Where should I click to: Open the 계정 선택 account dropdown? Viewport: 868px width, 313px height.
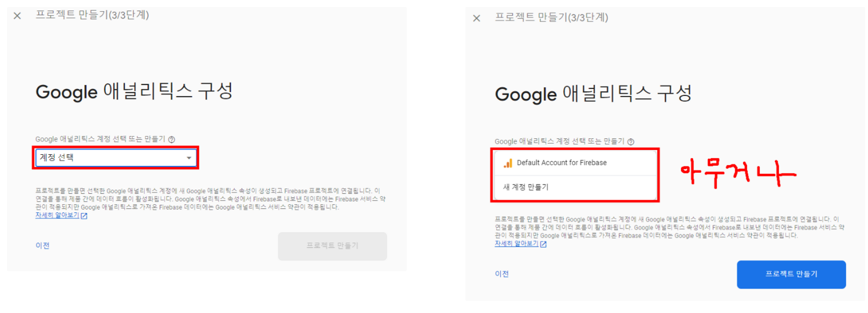[x=116, y=158]
